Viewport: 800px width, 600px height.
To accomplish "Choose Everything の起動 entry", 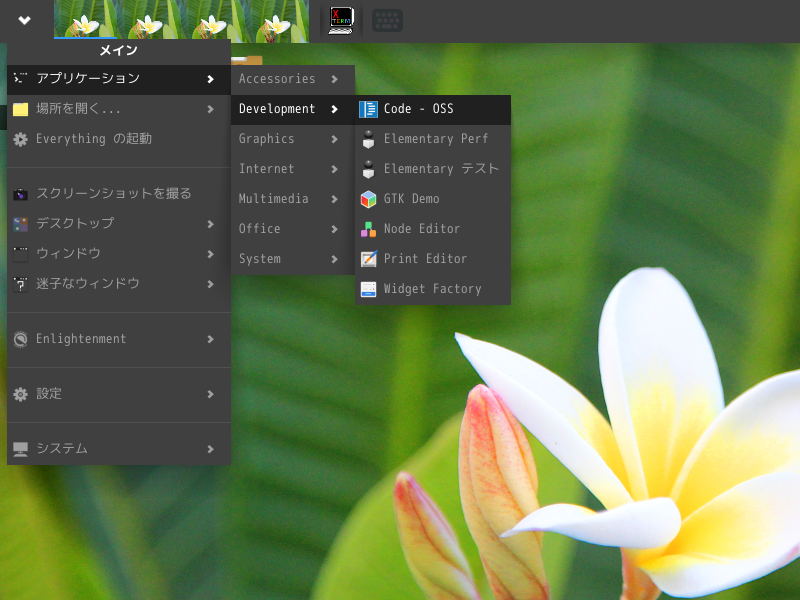I will (119, 139).
